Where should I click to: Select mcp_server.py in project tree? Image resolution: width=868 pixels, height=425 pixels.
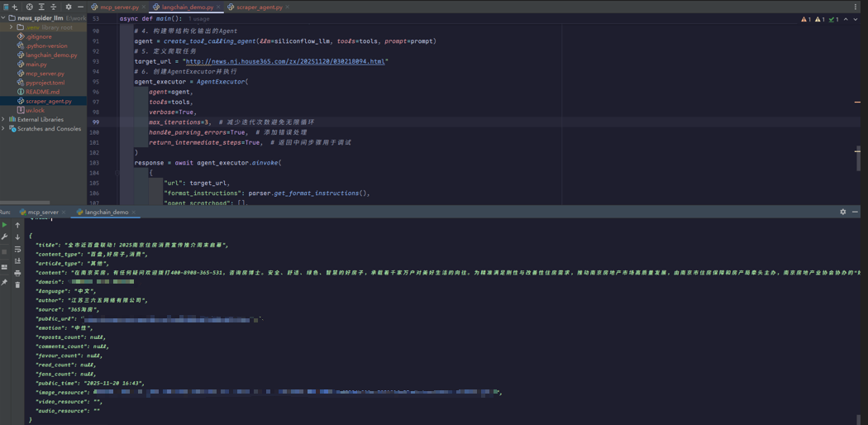click(45, 74)
